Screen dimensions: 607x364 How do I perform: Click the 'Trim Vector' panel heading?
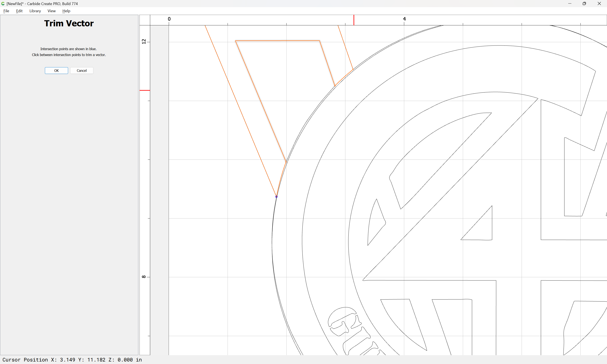(69, 23)
